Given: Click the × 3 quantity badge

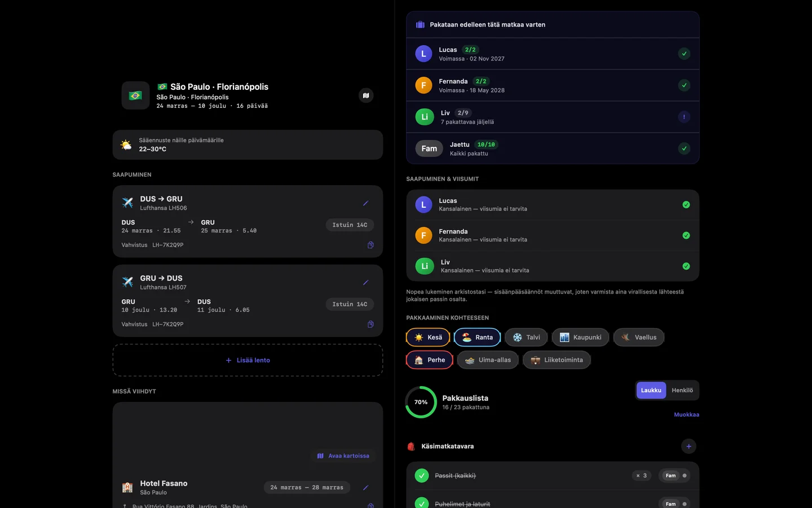Looking at the screenshot, I should coord(642,476).
